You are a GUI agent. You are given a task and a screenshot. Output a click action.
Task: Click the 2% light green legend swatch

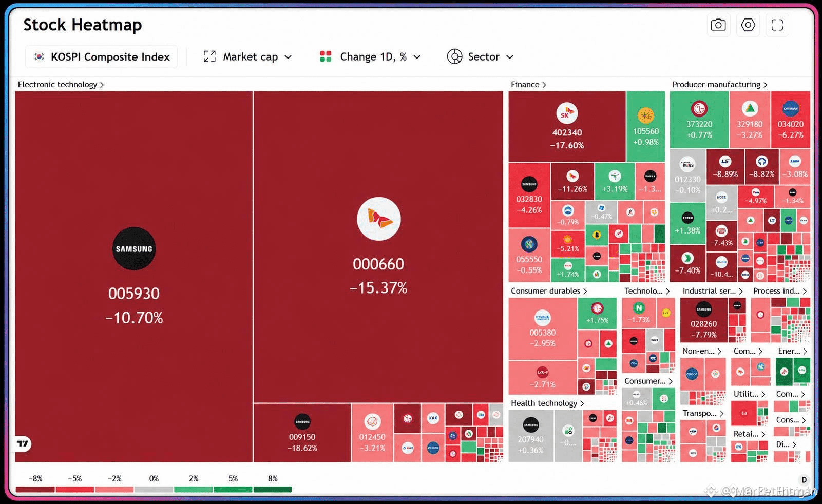point(193,490)
